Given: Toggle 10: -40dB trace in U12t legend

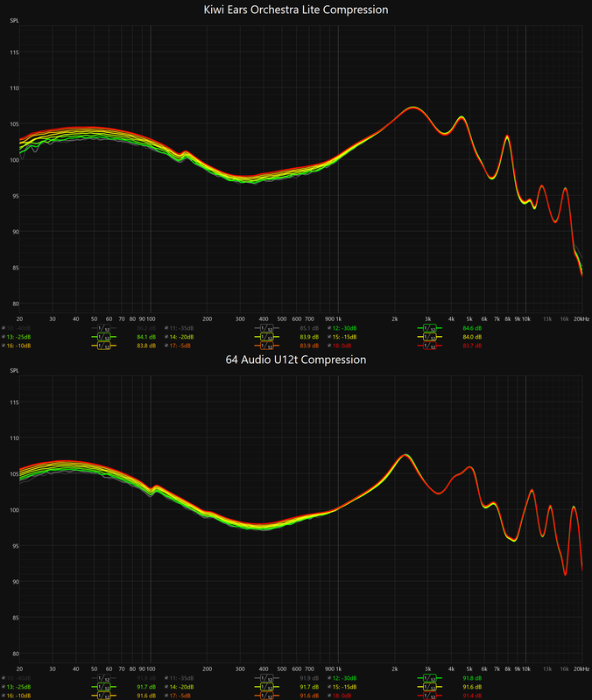Looking at the screenshot, I should 4,678.
